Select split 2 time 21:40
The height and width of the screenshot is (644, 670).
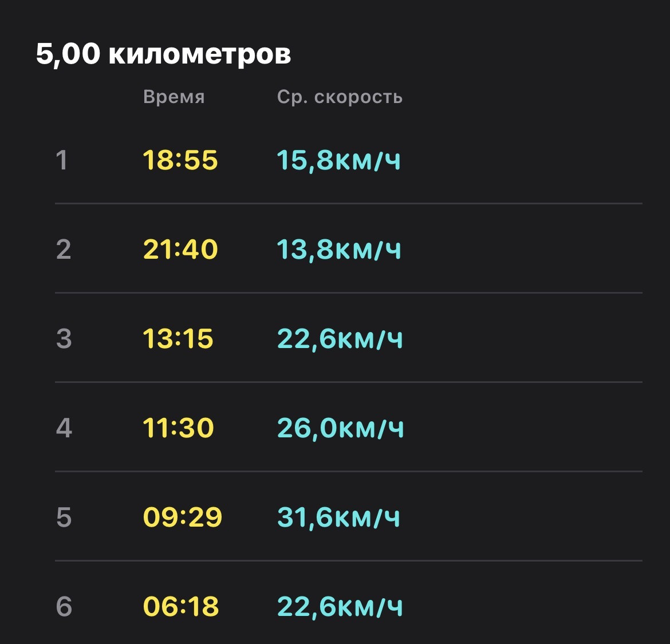click(x=180, y=250)
